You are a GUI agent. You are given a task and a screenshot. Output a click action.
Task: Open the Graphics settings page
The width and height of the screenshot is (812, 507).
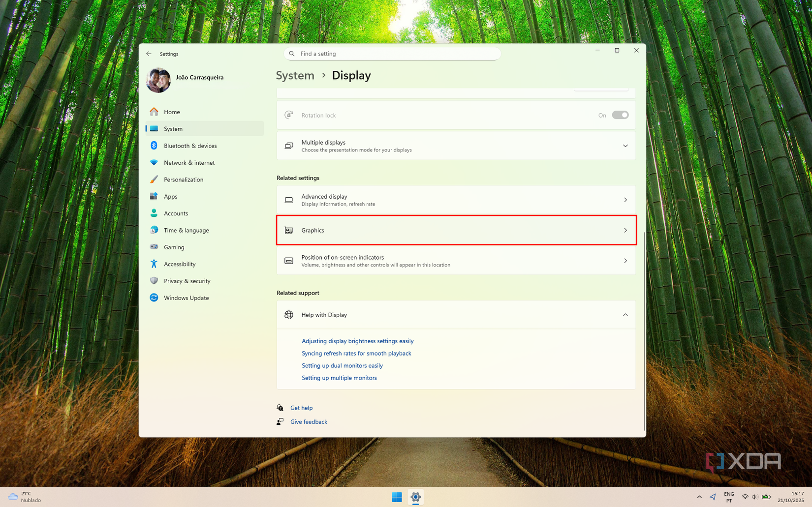456,230
